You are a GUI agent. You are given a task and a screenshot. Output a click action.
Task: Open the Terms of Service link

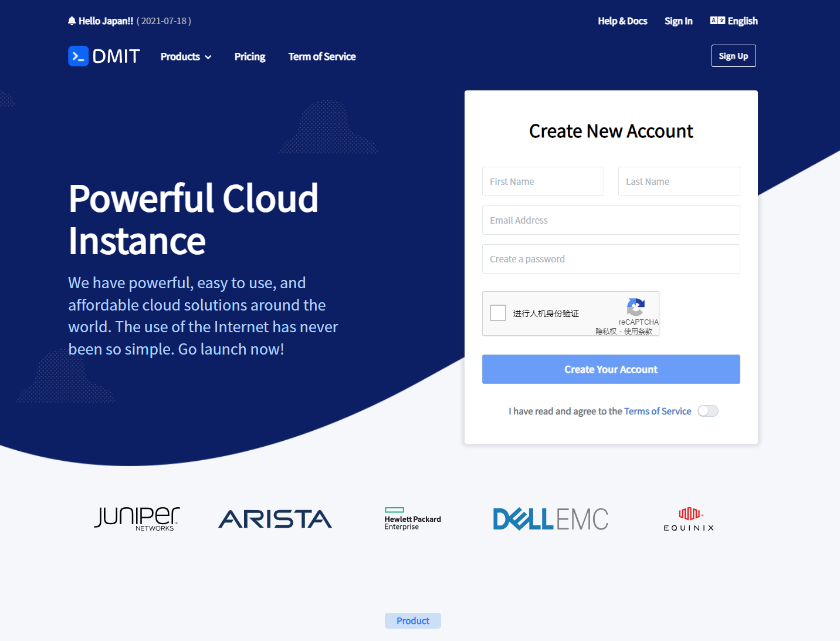click(658, 411)
